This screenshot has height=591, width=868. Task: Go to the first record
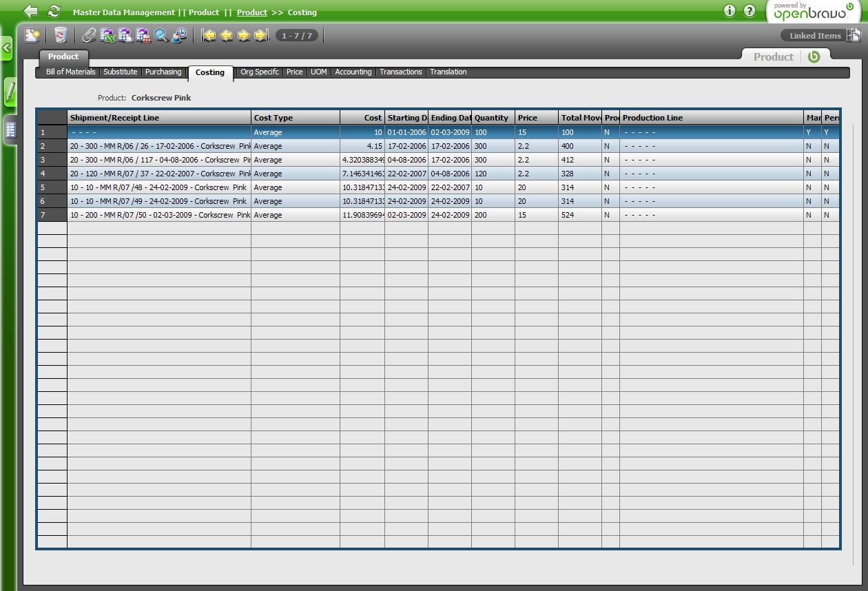pyautogui.click(x=208, y=35)
